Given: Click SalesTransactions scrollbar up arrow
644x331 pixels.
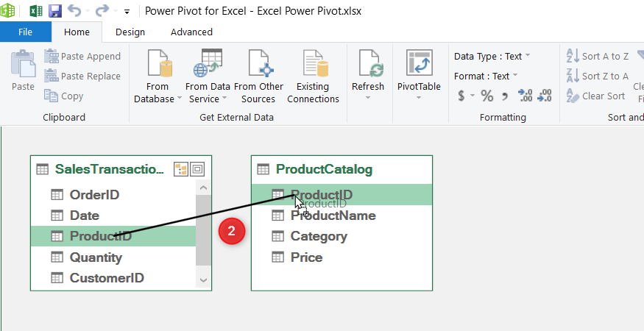Looking at the screenshot, I should tap(204, 188).
